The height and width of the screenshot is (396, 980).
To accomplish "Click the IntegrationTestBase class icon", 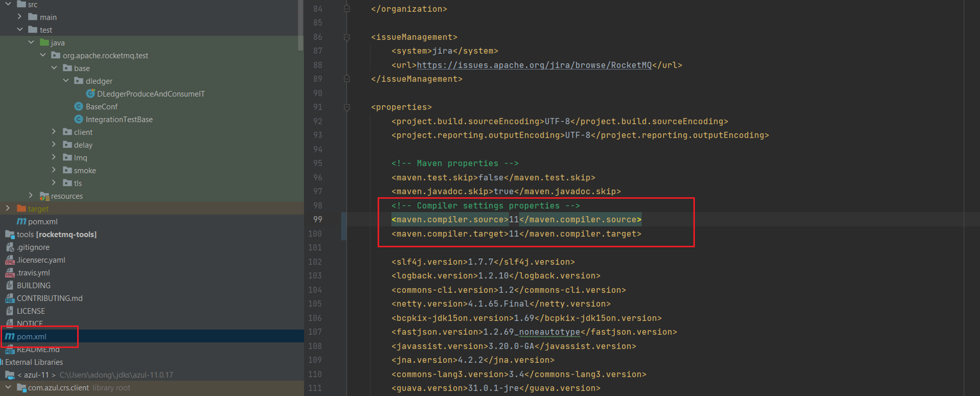I will point(78,119).
